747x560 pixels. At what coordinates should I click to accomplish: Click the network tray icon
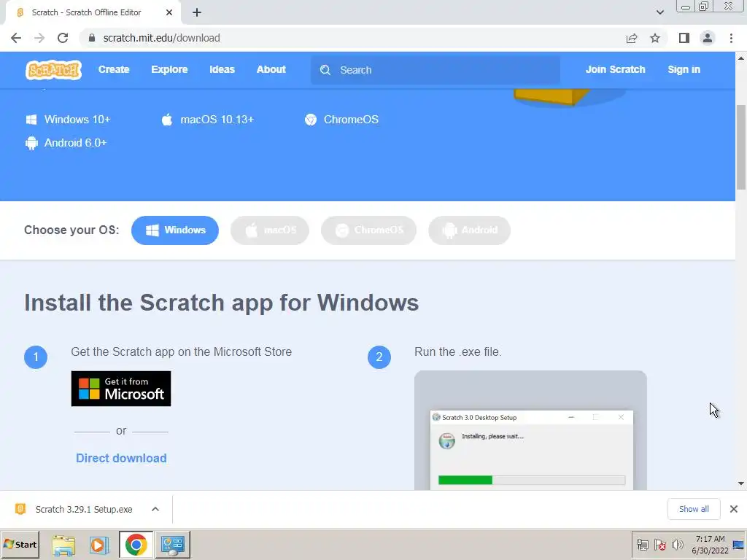pos(643,545)
